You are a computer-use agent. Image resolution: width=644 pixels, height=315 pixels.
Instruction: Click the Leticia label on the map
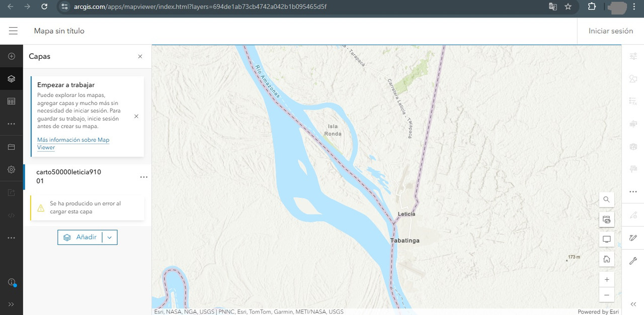pos(407,214)
